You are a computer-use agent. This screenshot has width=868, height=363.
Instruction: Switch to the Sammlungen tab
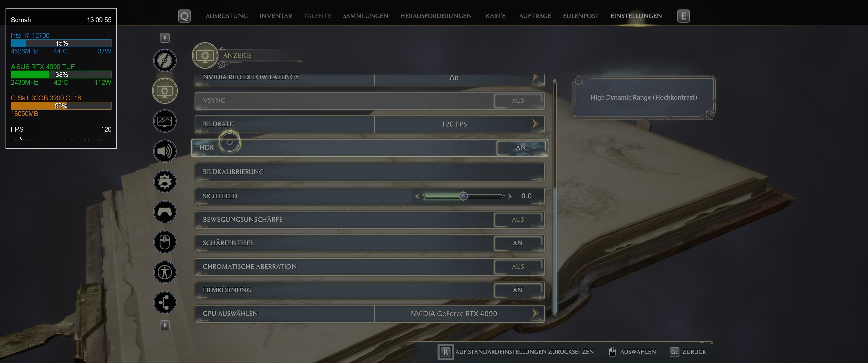[366, 16]
